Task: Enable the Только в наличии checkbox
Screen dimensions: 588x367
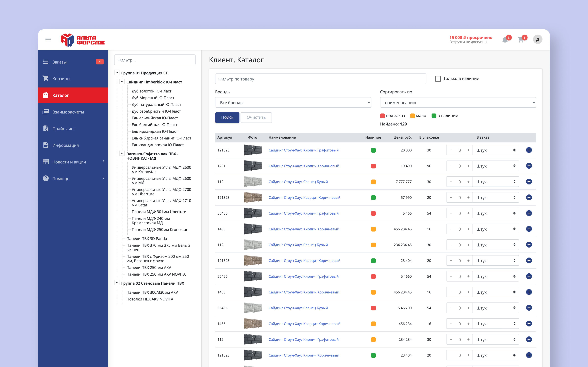Action: [438, 79]
